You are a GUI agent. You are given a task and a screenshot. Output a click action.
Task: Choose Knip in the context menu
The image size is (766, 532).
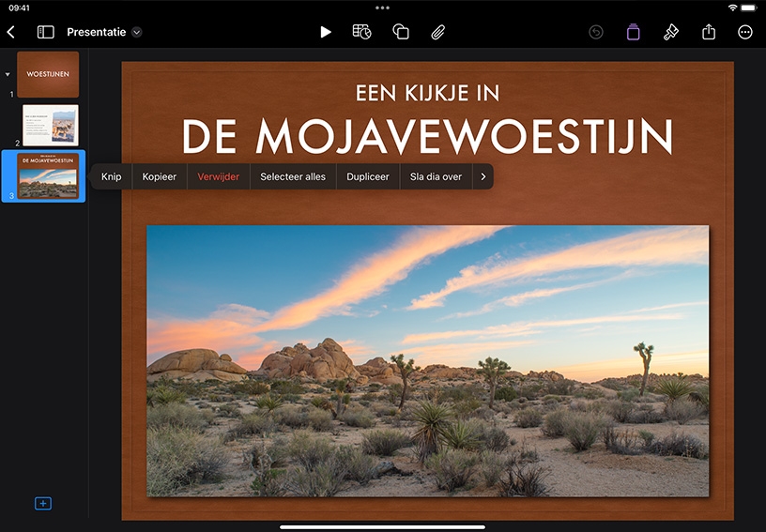pos(112,176)
